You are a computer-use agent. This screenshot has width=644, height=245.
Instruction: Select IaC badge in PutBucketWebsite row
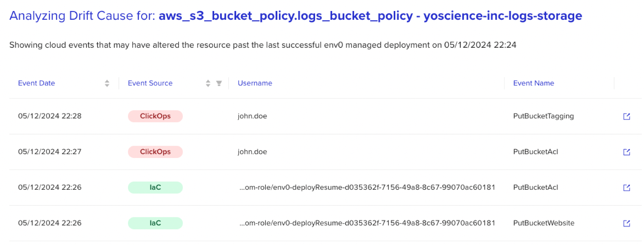pyautogui.click(x=155, y=223)
